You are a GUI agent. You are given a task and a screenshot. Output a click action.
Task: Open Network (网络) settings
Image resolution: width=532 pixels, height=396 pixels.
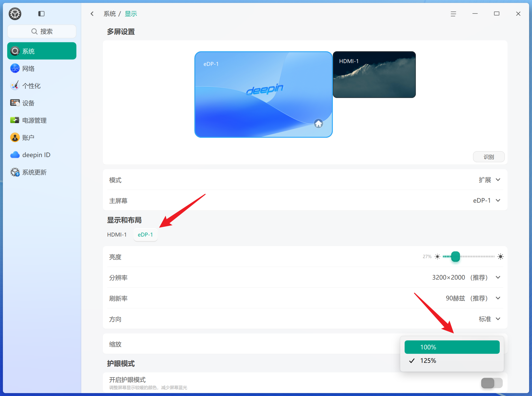click(x=42, y=68)
